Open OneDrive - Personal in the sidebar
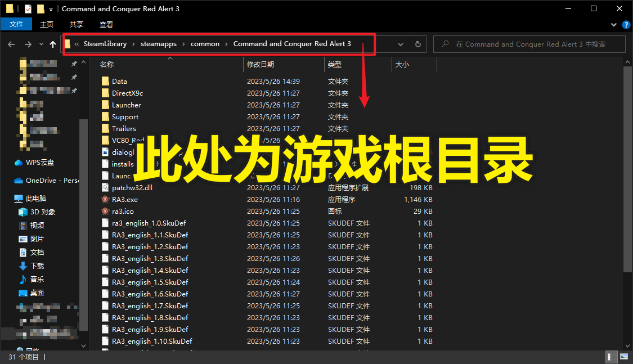633x364 pixels. click(47, 181)
